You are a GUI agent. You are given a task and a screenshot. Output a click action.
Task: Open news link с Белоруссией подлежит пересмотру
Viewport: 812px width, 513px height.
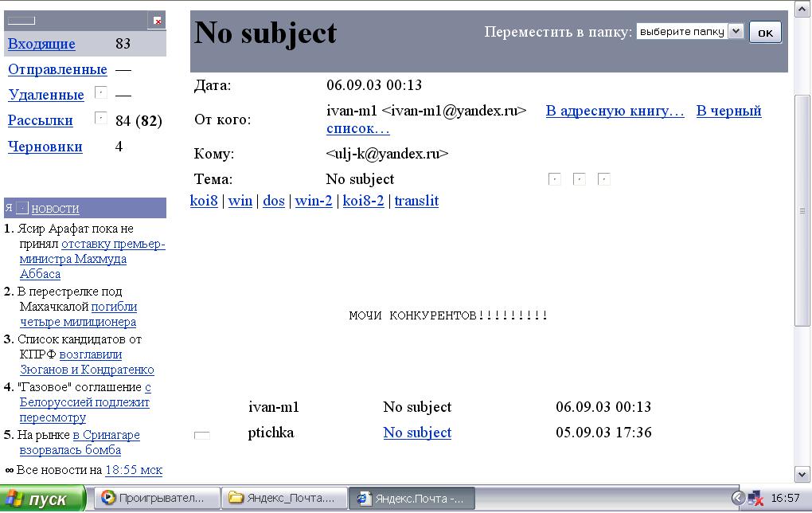85,402
